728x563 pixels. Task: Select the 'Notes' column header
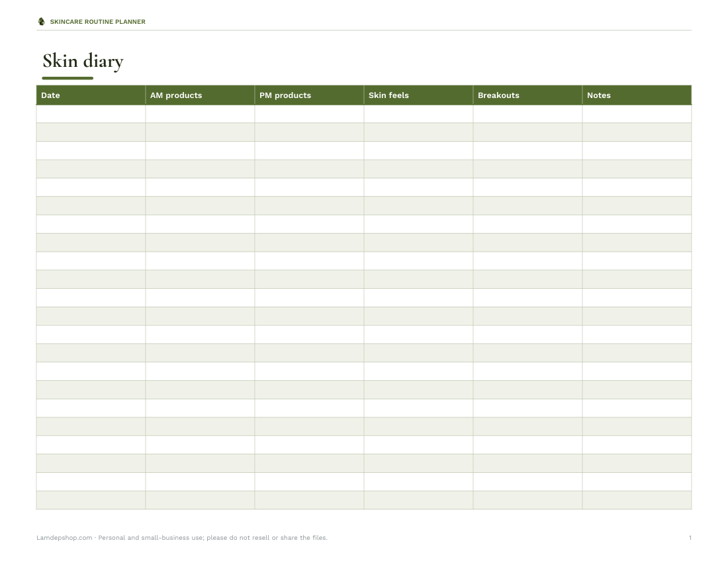(637, 95)
